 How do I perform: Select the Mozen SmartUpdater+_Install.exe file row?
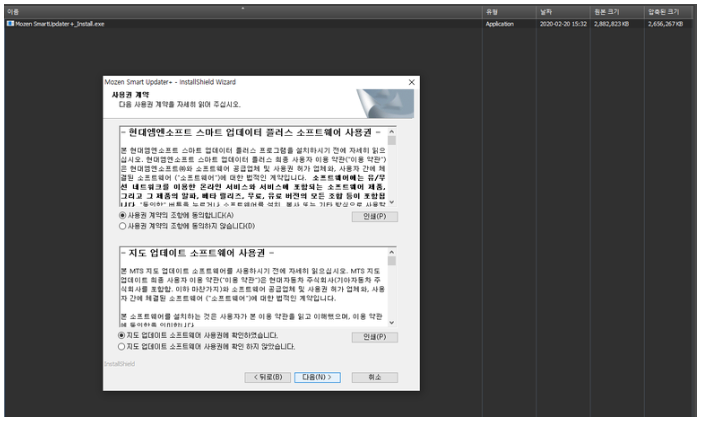click(350, 24)
